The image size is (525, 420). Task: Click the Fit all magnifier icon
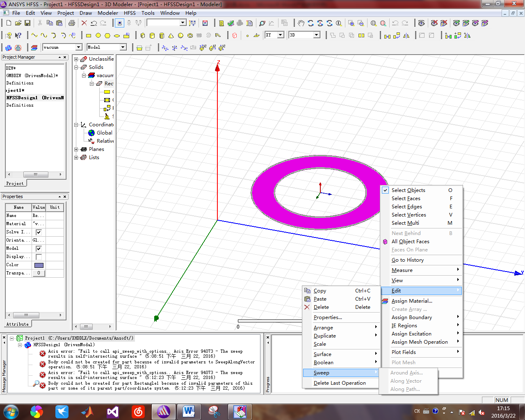click(374, 23)
